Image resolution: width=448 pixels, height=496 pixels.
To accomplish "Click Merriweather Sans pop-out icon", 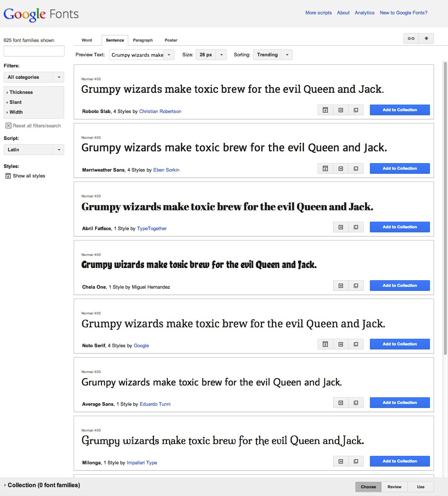I will tap(356, 168).
